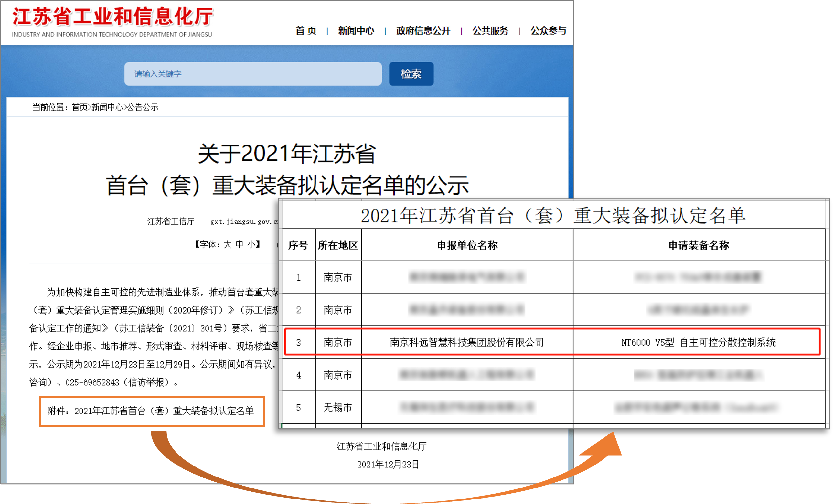This screenshot has width=833, height=504.
Task: Open the 新闻中心 navigation menu
Action: (356, 31)
